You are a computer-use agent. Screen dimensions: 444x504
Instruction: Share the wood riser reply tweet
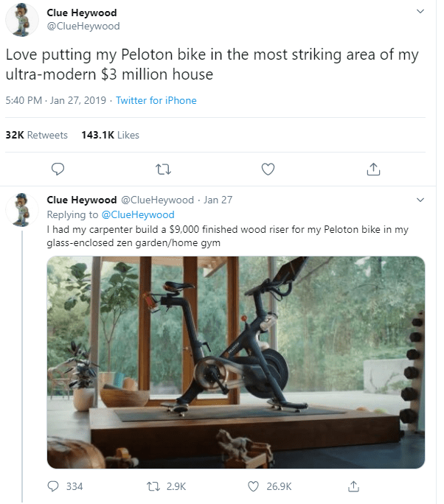(x=353, y=486)
